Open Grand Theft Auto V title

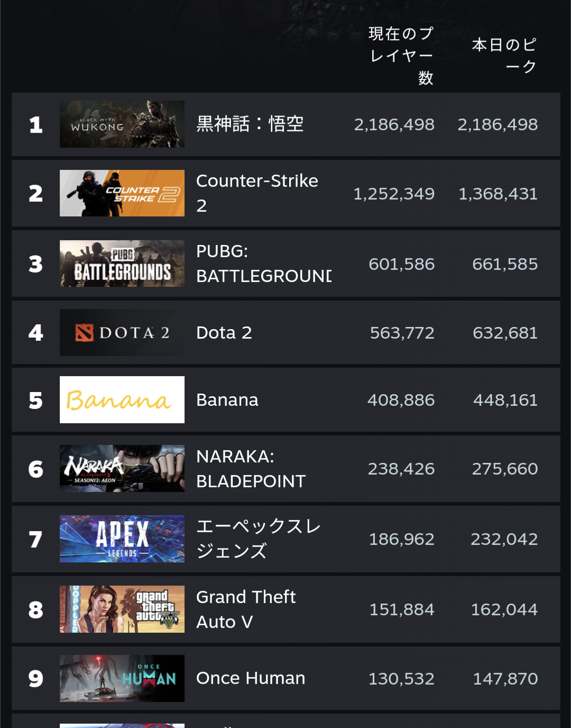pos(246,609)
